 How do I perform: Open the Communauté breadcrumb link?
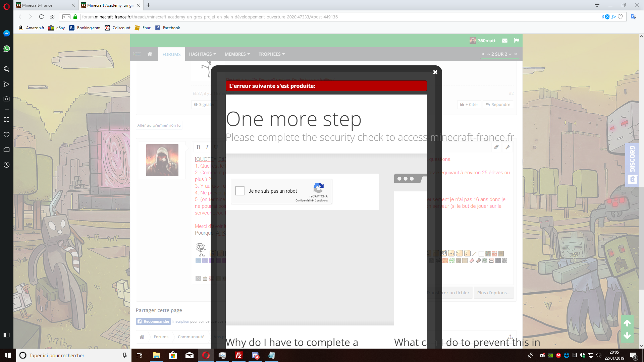pos(191,337)
